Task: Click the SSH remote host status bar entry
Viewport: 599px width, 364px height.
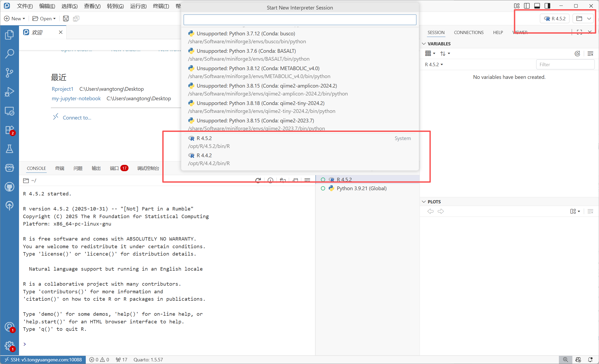Action: [x=43, y=360]
